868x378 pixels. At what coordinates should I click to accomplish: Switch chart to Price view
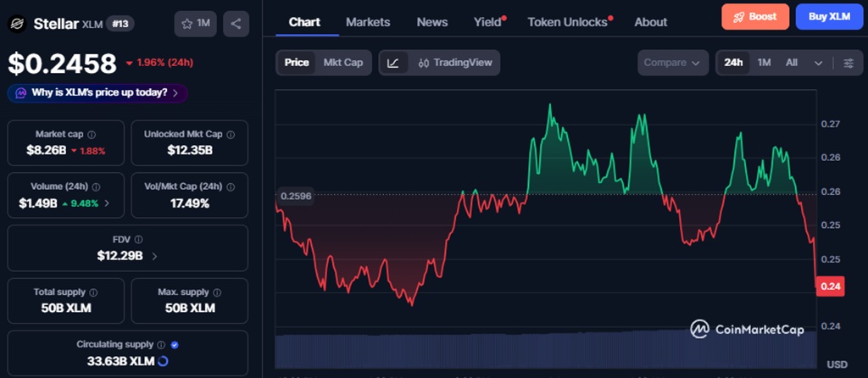(x=297, y=63)
